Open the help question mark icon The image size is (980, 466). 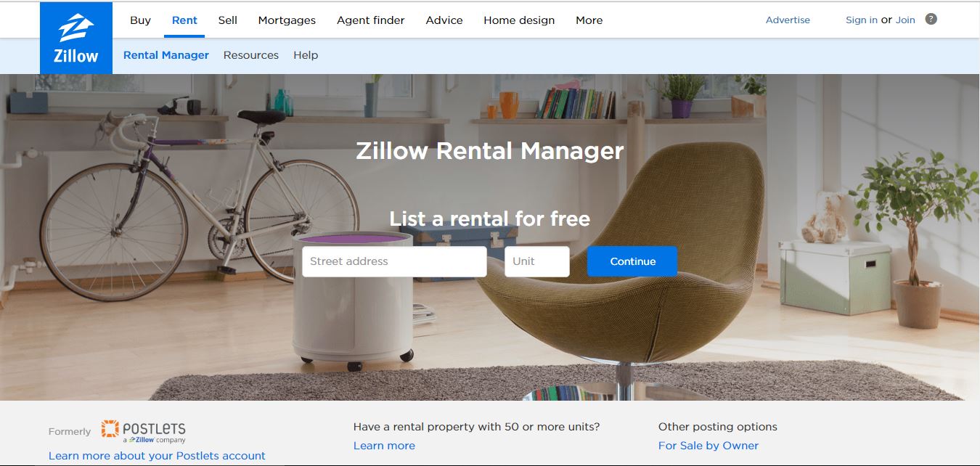click(x=931, y=20)
